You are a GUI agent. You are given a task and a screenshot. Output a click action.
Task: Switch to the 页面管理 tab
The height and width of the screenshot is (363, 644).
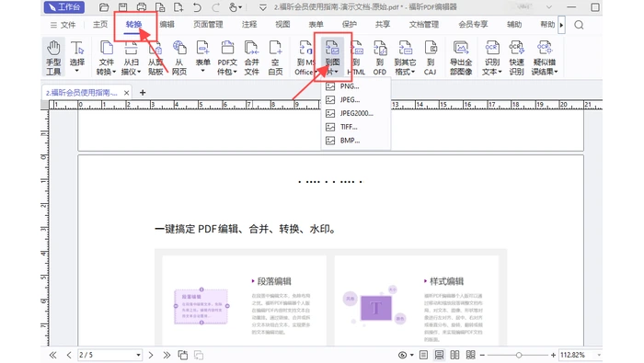pos(208,25)
